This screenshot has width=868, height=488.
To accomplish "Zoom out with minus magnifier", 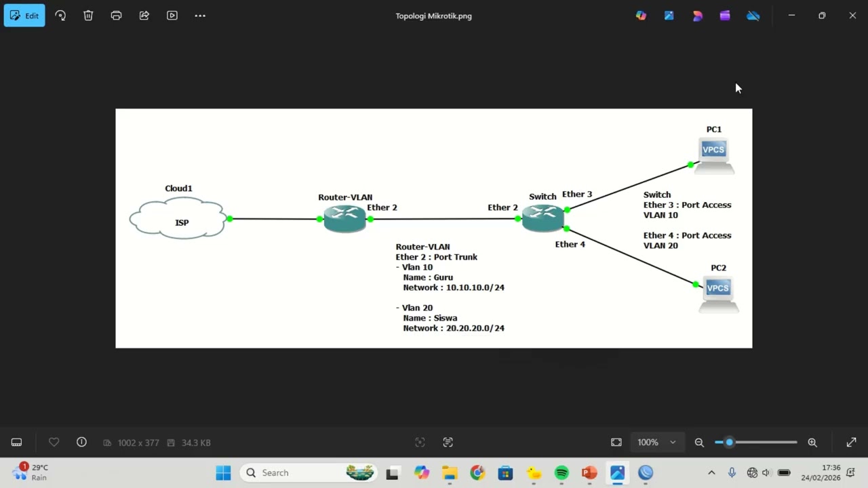I will pyautogui.click(x=699, y=443).
